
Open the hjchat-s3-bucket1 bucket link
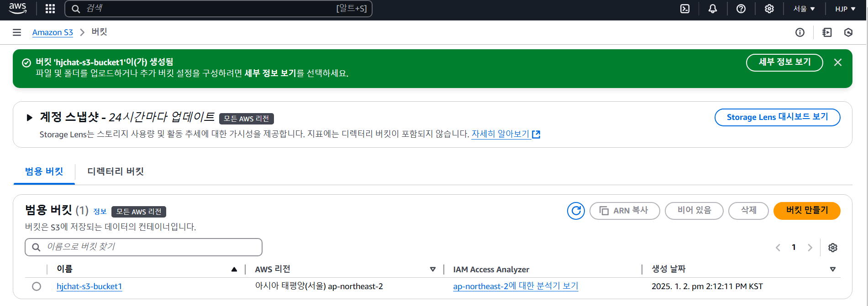(89, 286)
